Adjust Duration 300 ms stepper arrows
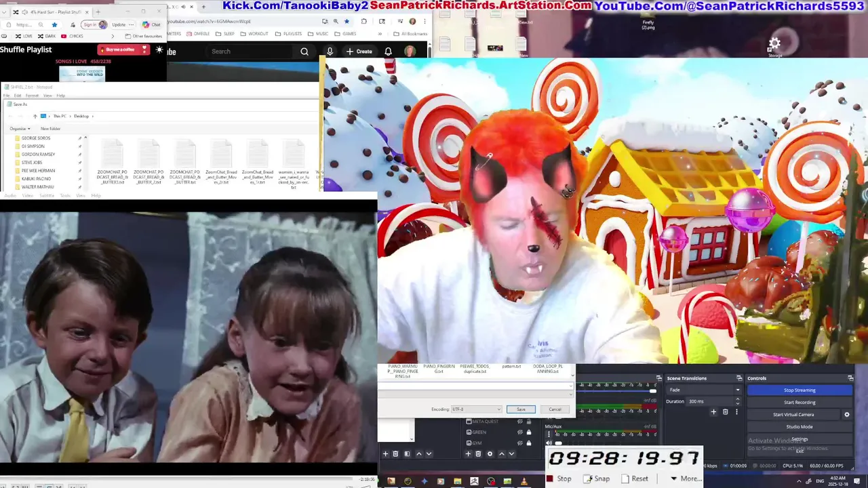The image size is (868, 488). [738, 401]
